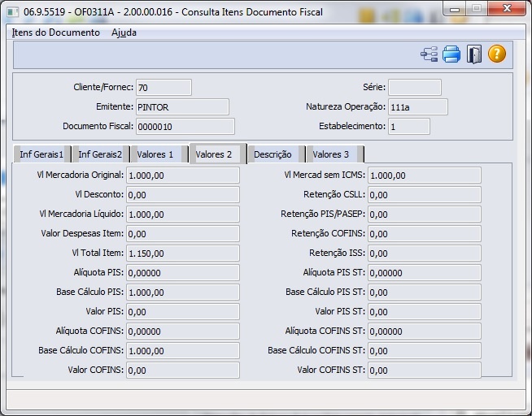The image size is (532, 416).
Task: Open help via yellow question mark icon
Action: [x=497, y=54]
